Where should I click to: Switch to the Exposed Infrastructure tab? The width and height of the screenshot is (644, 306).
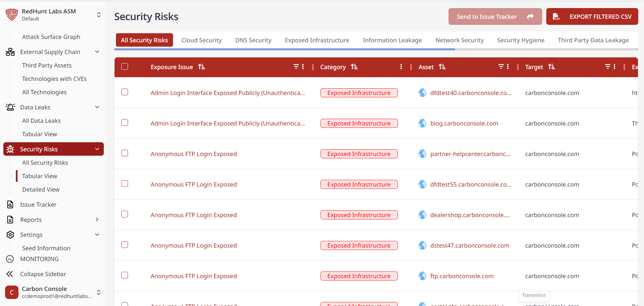click(317, 40)
